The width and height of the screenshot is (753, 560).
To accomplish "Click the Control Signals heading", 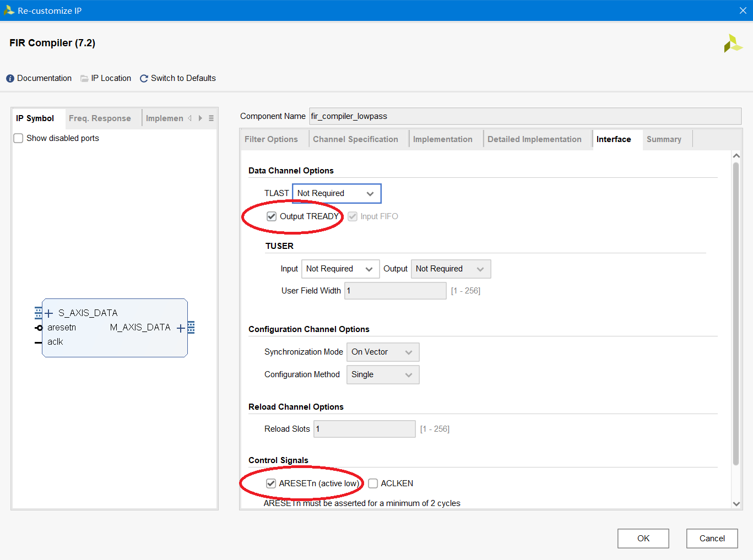I will point(278,460).
